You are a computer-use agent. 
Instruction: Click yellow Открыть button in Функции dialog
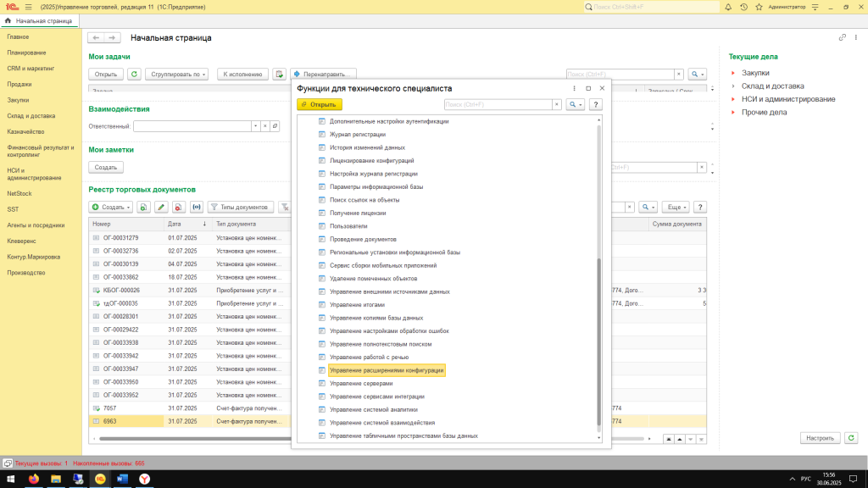pyautogui.click(x=320, y=104)
